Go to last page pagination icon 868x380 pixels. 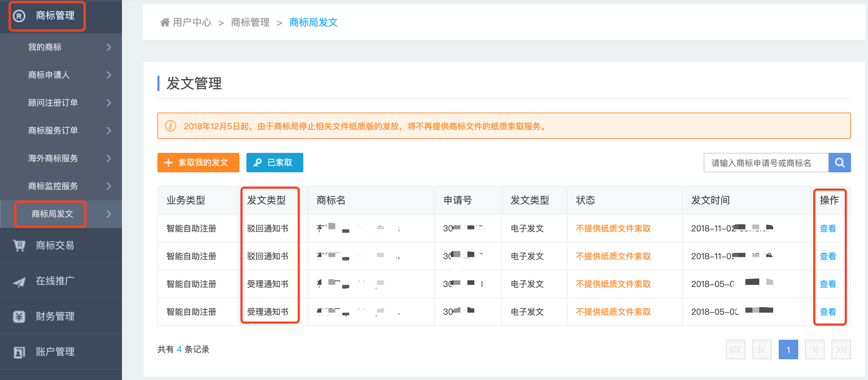pyautogui.click(x=841, y=350)
